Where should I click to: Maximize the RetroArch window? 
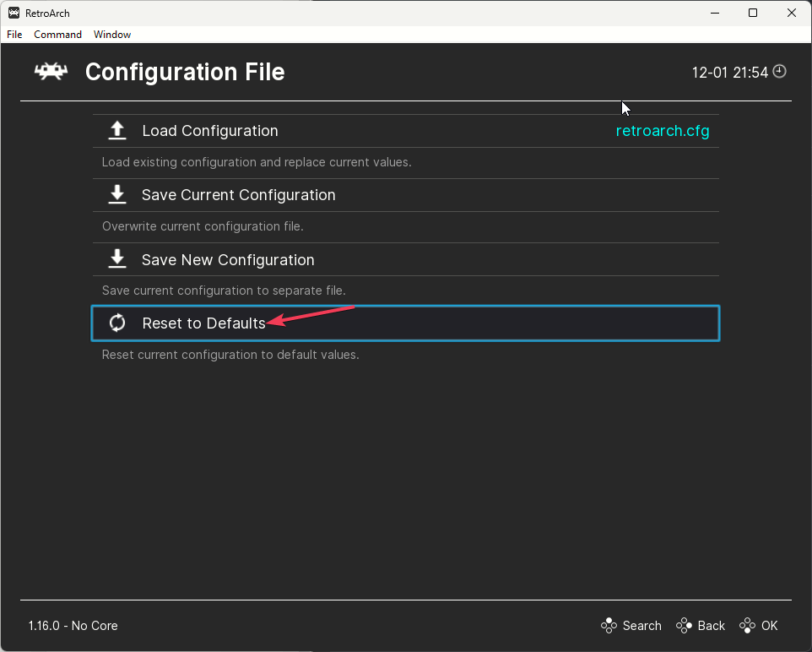[753, 13]
